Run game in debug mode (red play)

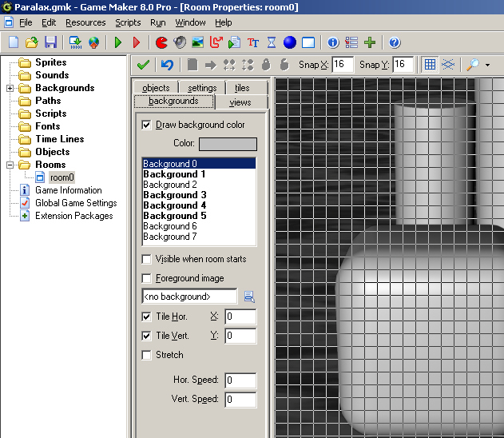(x=136, y=42)
